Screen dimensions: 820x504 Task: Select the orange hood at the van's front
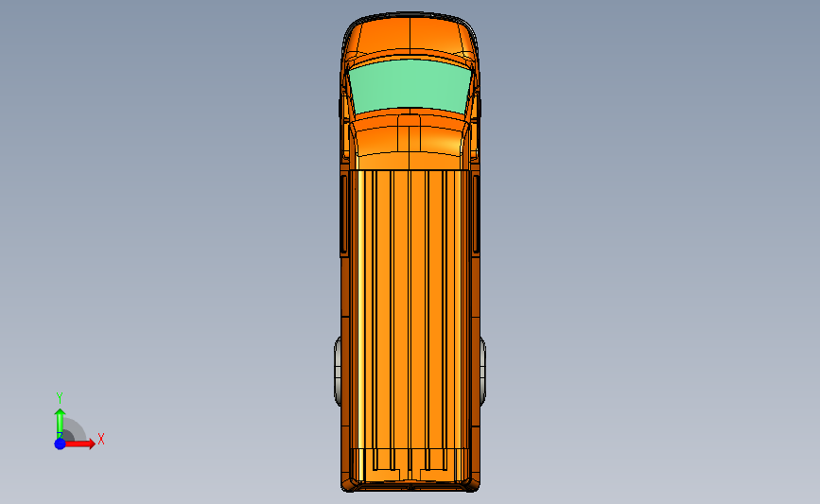point(410,35)
